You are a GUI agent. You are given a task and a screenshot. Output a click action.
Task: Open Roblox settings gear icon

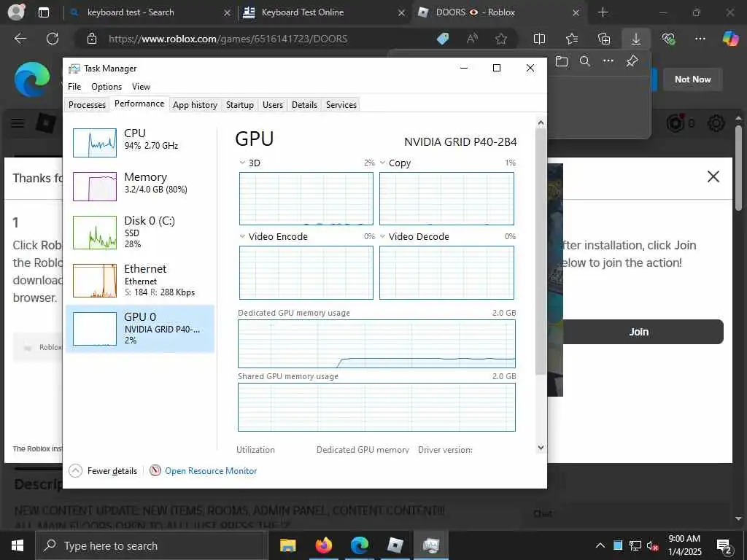click(x=716, y=123)
